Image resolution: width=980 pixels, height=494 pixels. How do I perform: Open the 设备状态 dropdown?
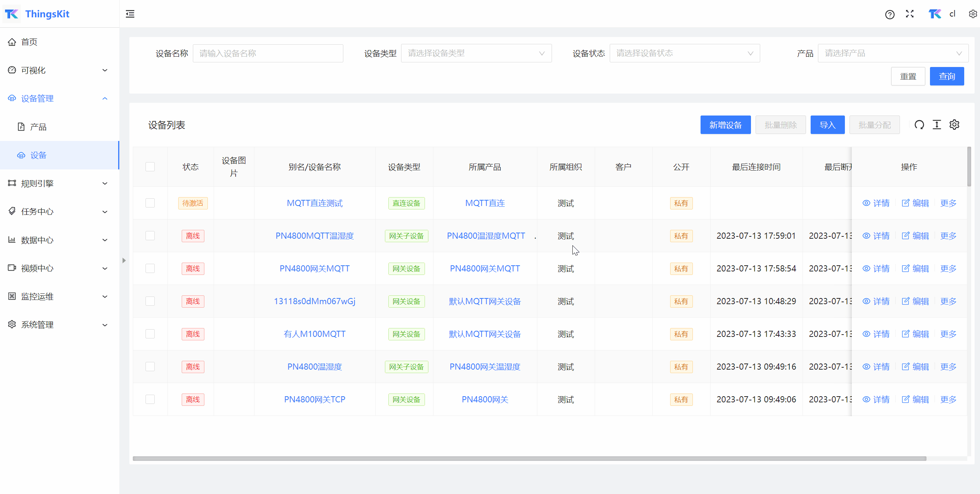click(684, 53)
